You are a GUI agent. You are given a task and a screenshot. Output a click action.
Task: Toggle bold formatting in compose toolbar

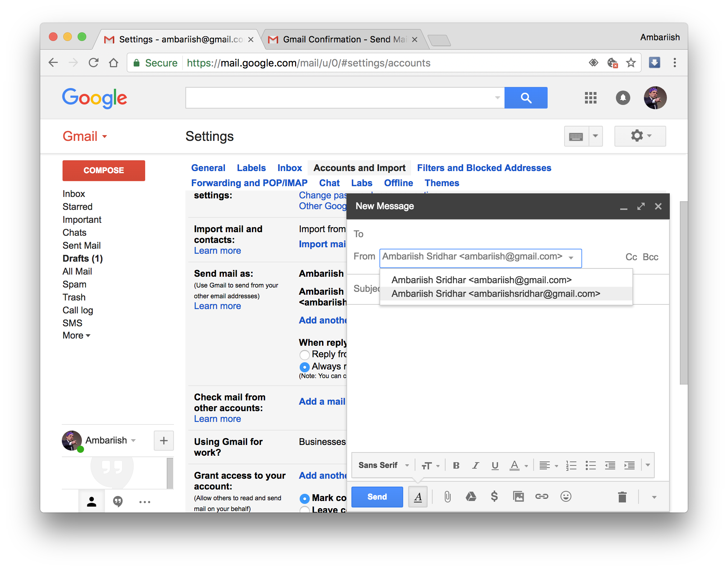pos(456,465)
